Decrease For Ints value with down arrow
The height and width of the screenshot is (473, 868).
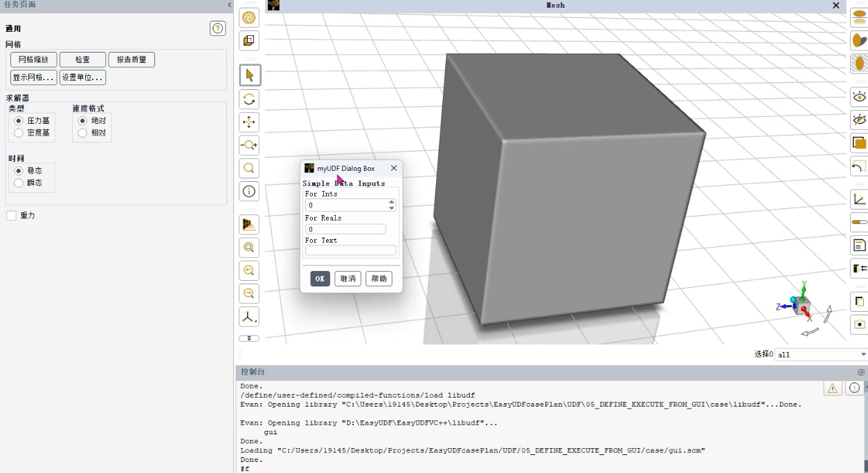392,208
